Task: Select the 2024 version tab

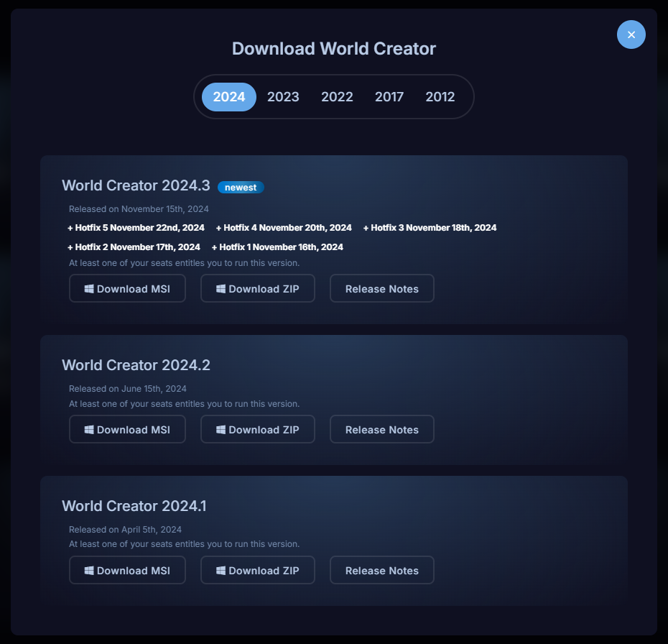Action: (x=229, y=97)
